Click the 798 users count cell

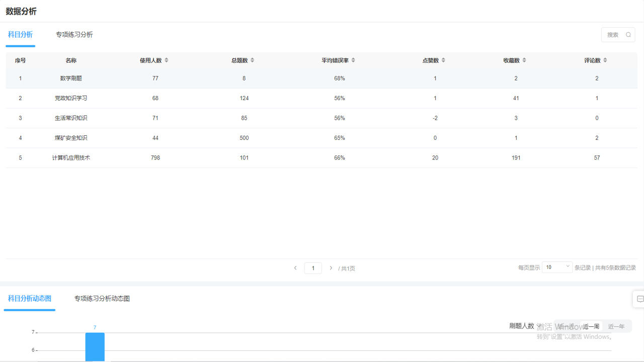(x=155, y=158)
